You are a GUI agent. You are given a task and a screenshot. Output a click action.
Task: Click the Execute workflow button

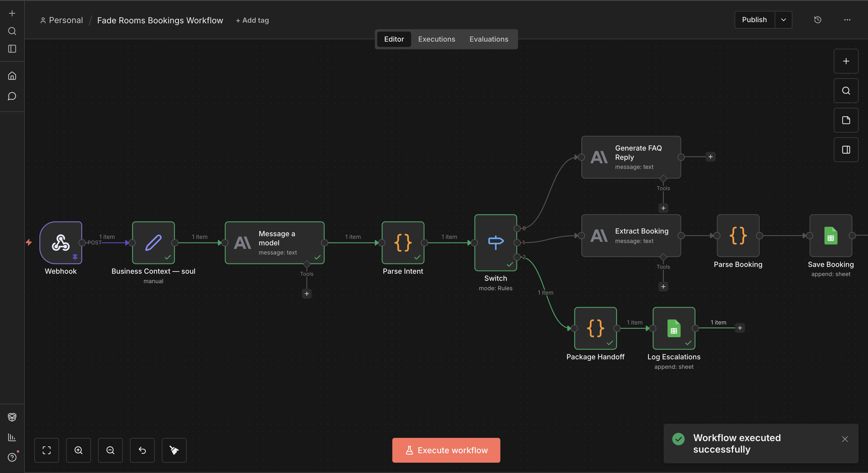pos(446,450)
